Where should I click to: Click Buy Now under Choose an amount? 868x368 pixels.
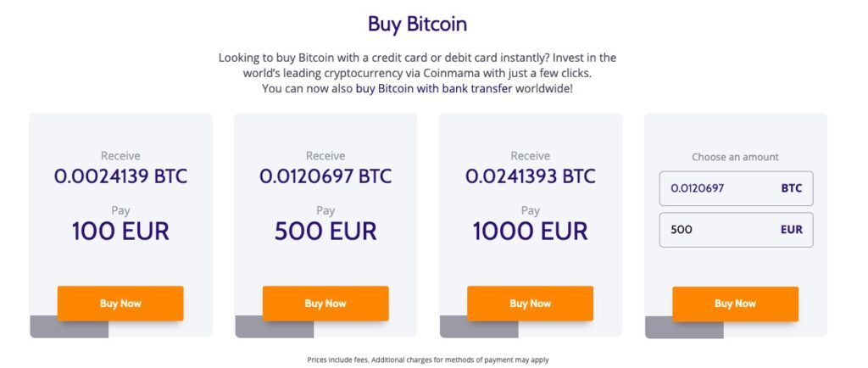click(x=735, y=304)
